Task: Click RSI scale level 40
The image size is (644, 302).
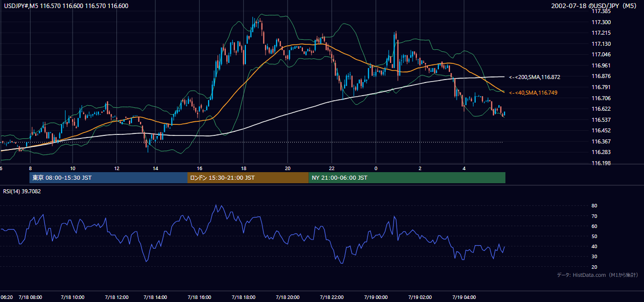Action: click(x=594, y=246)
